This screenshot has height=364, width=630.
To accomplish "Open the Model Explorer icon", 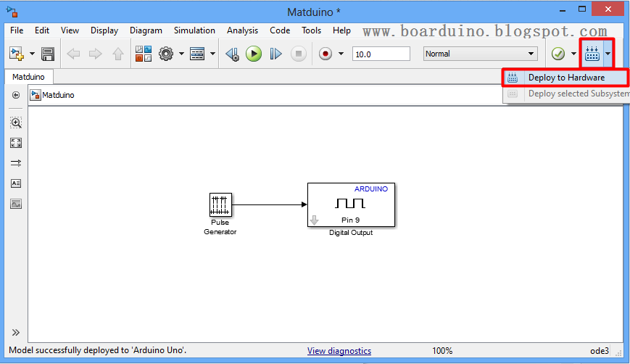I will tap(197, 54).
